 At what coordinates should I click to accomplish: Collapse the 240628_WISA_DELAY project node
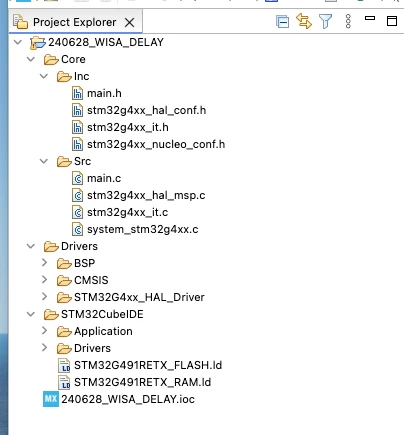pos(18,42)
